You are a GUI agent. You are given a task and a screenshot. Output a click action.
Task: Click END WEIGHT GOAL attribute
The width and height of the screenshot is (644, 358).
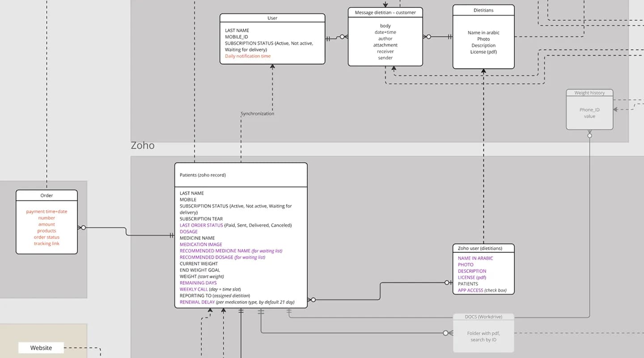coord(200,270)
